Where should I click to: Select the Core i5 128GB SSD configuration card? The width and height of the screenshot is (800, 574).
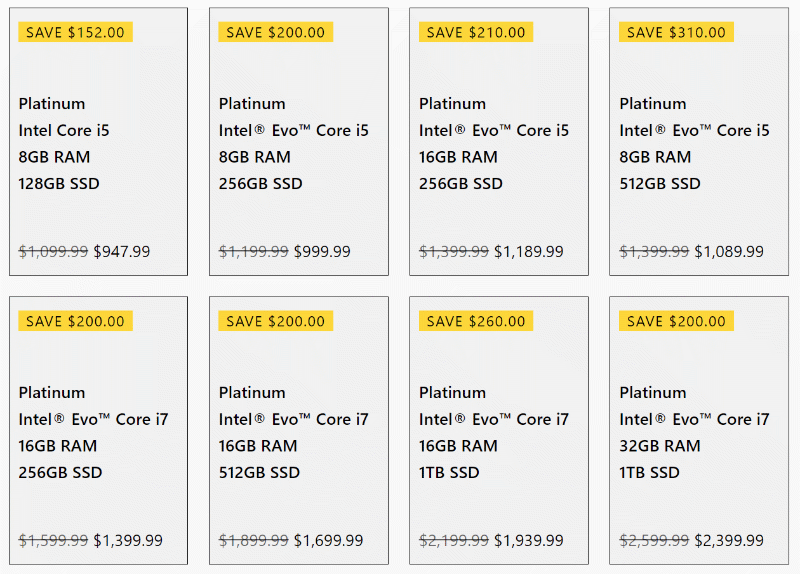click(98, 141)
